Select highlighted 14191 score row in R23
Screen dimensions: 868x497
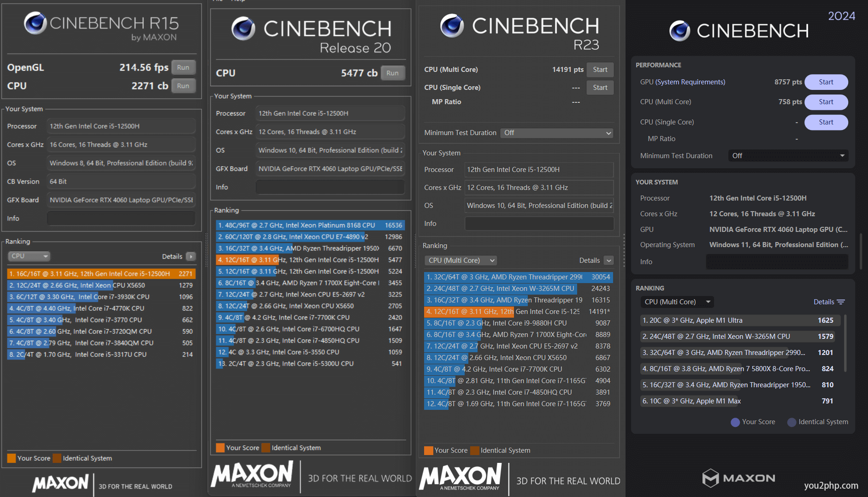[x=519, y=312]
